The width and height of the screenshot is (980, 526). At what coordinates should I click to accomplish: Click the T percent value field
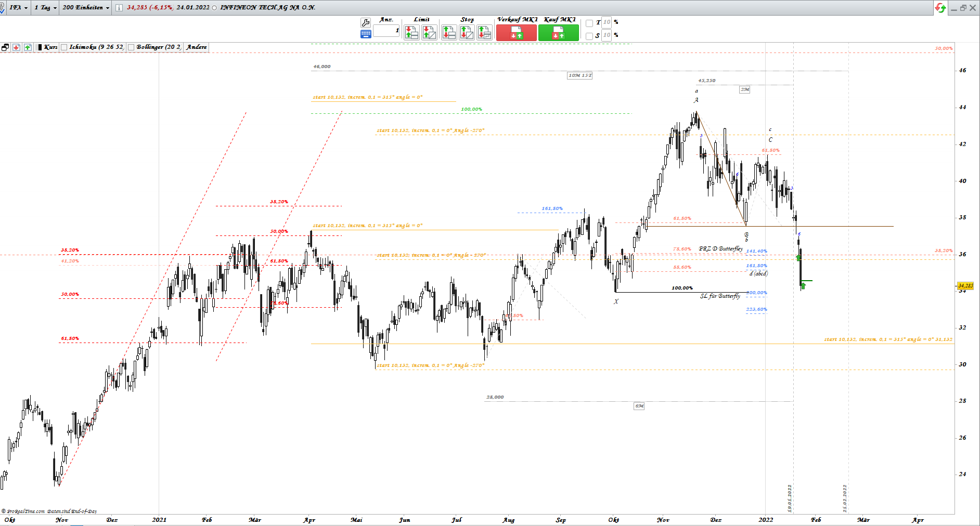607,22
